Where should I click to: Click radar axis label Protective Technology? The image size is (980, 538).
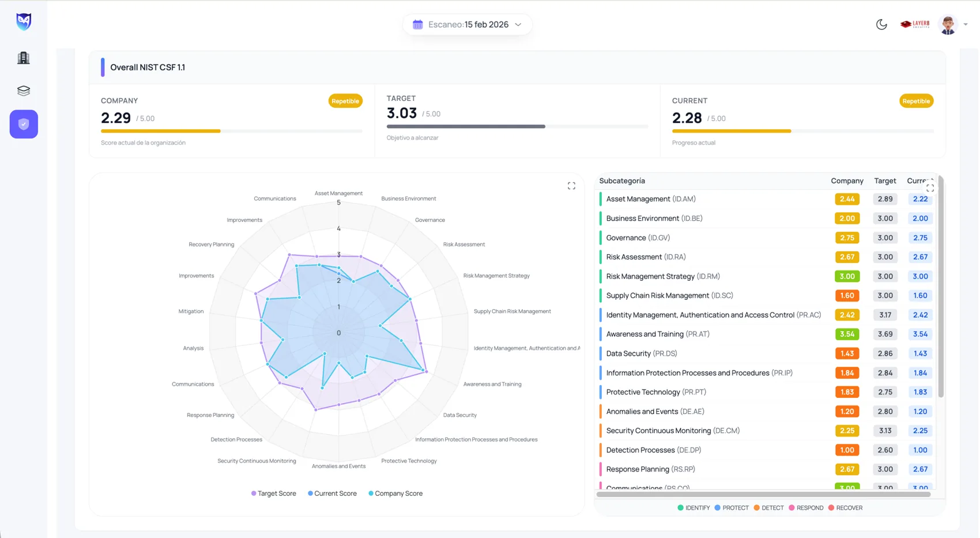click(x=409, y=461)
